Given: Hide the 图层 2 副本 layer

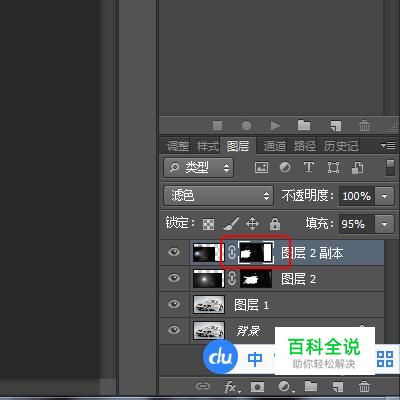Looking at the screenshot, I should tap(174, 252).
